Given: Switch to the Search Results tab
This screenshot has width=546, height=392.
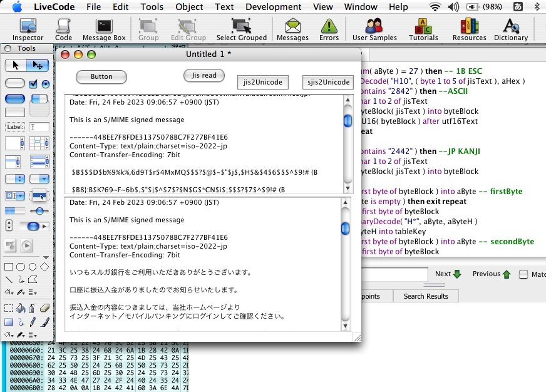Looking at the screenshot, I should coord(426,296).
